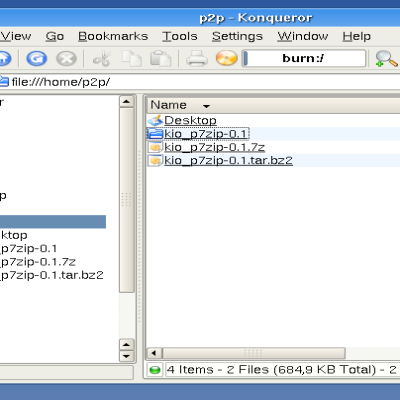Open the Desktop folder link
This screenshot has width=400, height=400.
click(190, 120)
